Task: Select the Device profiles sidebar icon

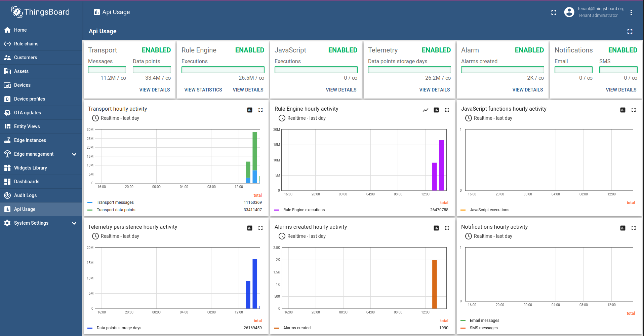Action: [x=7, y=99]
